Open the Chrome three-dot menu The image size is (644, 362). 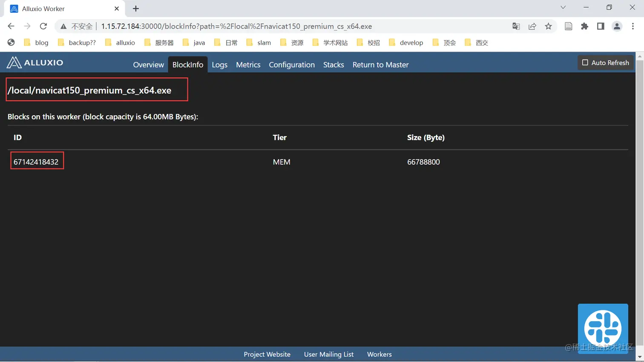pyautogui.click(x=633, y=26)
